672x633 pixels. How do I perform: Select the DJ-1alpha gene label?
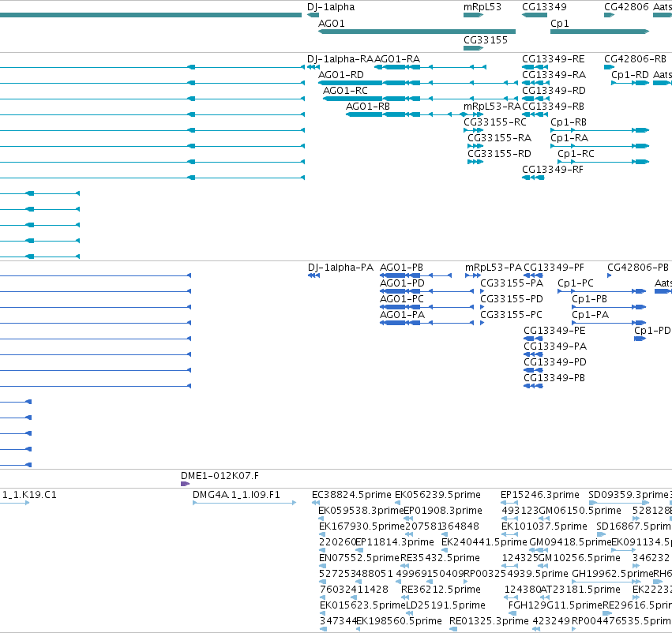(x=330, y=7)
